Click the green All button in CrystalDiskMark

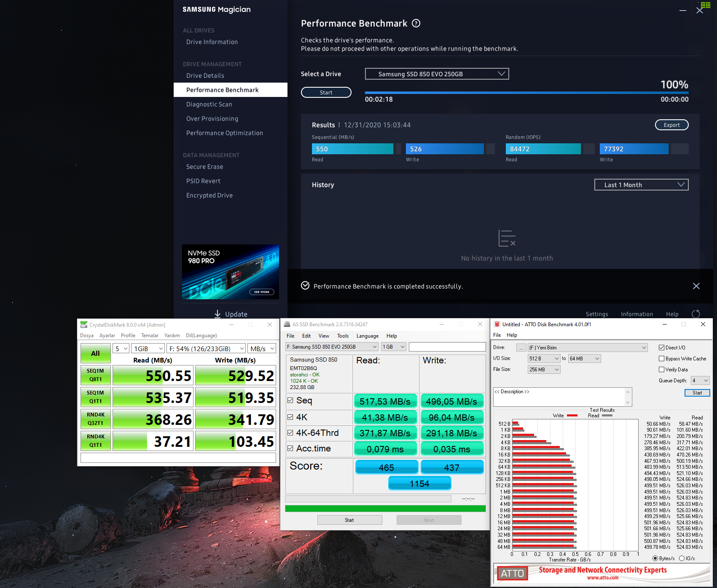96,353
